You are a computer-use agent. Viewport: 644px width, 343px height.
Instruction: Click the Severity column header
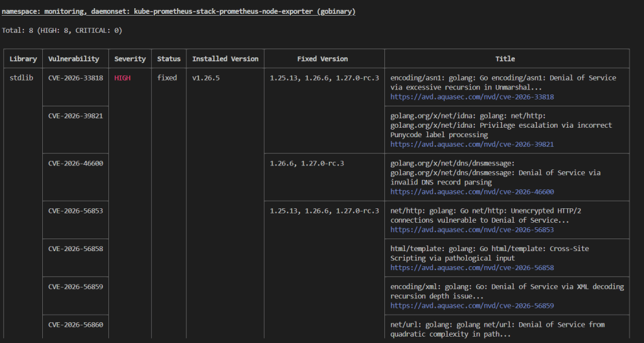(130, 59)
